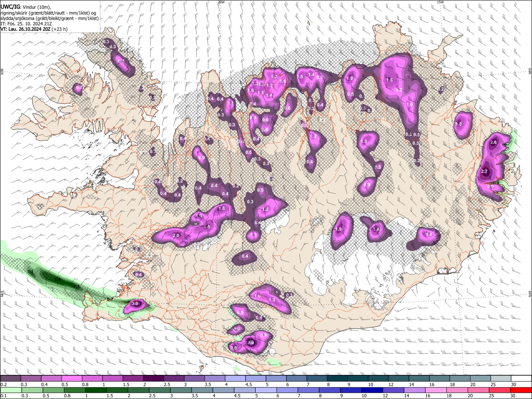The height and width of the screenshot is (399, 532).
Task: Click the 2.7 snowfall value on the east coast
Action: 484,171
